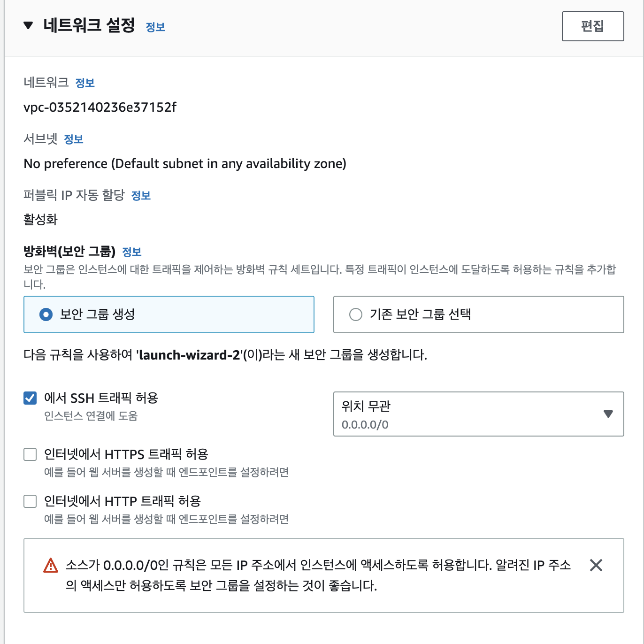
Task: Click the 기존 보안 그룹 선택 option box
Action: tap(478, 314)
